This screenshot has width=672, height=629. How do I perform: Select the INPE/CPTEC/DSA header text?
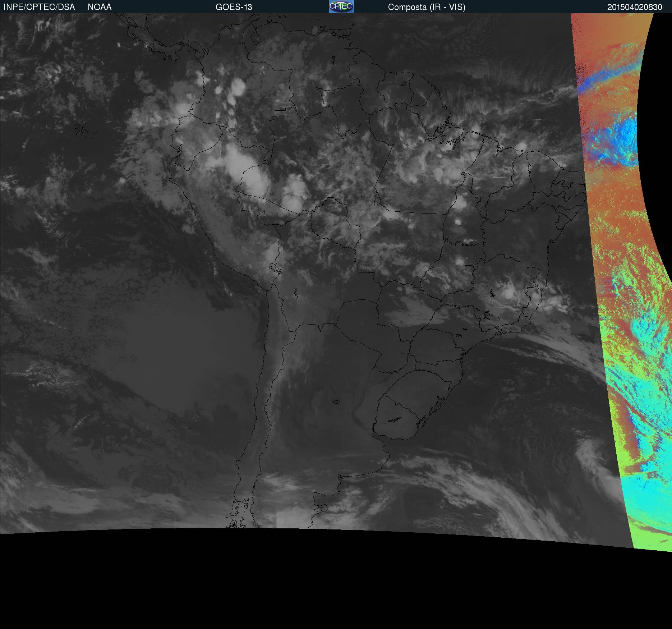(x=39, y=7)
